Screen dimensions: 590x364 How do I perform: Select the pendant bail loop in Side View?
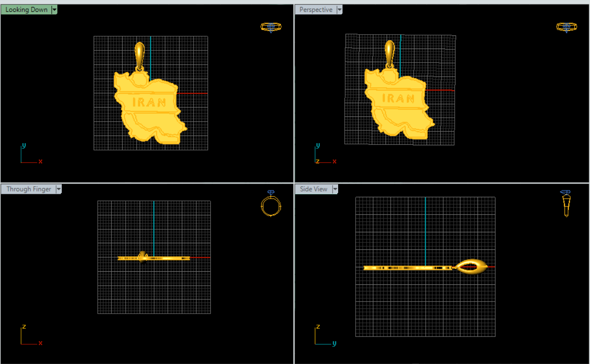471,266
